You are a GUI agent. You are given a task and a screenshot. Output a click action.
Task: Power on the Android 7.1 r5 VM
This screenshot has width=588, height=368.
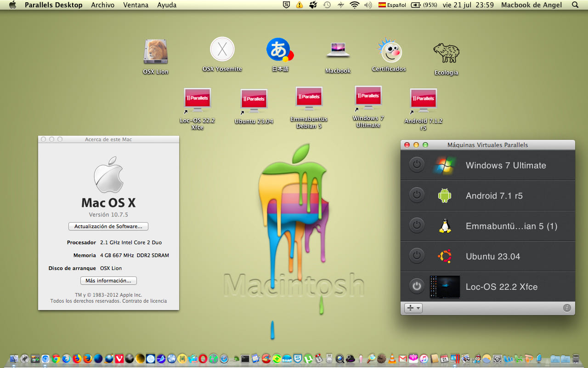click(417, 195)
